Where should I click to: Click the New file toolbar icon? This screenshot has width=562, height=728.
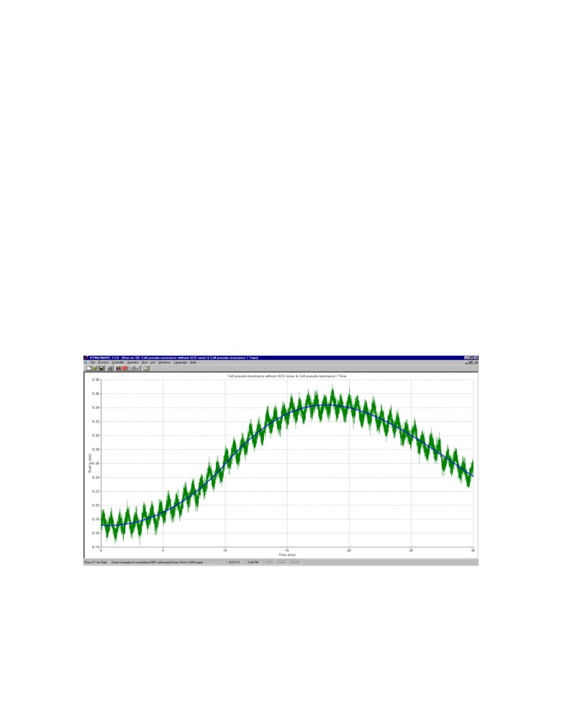tap(89, 368)
